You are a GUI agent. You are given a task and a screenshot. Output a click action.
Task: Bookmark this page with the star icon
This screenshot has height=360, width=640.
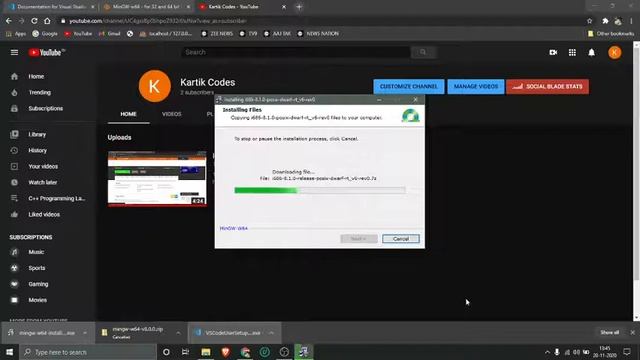pos(589,21)
